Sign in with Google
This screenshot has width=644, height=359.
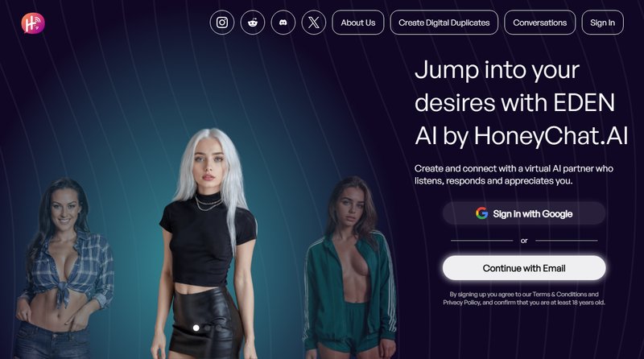524,213
